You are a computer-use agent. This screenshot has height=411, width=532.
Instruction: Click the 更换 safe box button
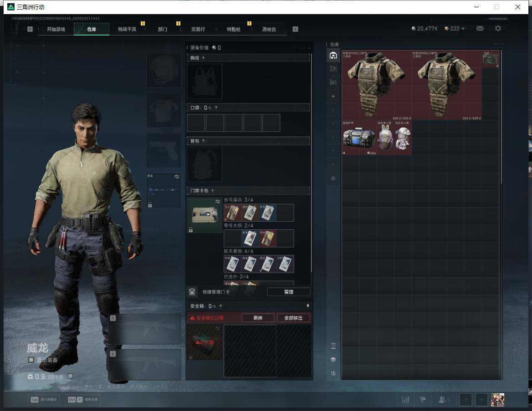tap(258, 318)
